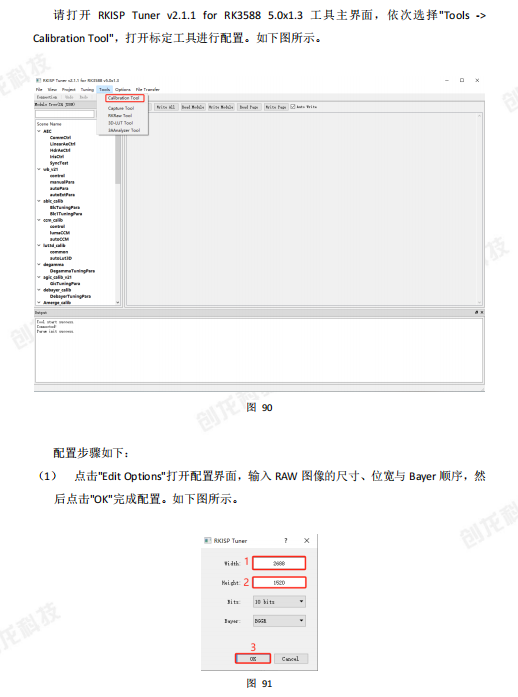
Task: Collapse the wb_v21 tree node
Action: pos(39,169)
